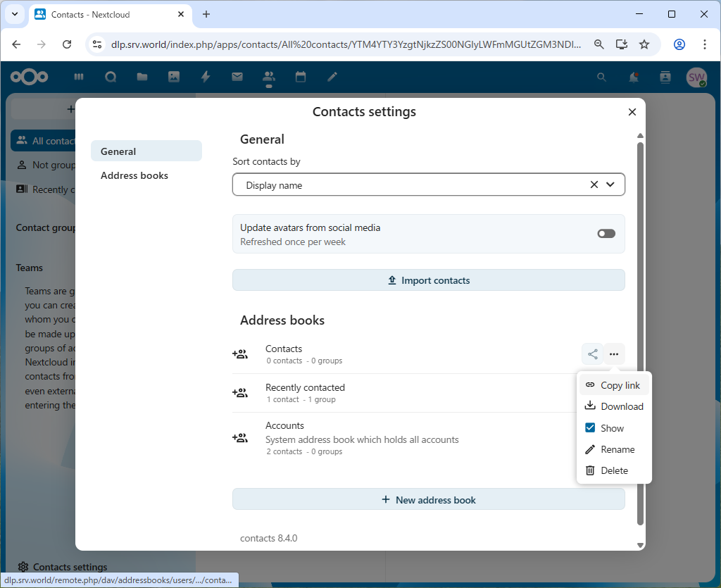721x588 pixels.
Task: Choose Rename in the address book menu
Action: 614,449
